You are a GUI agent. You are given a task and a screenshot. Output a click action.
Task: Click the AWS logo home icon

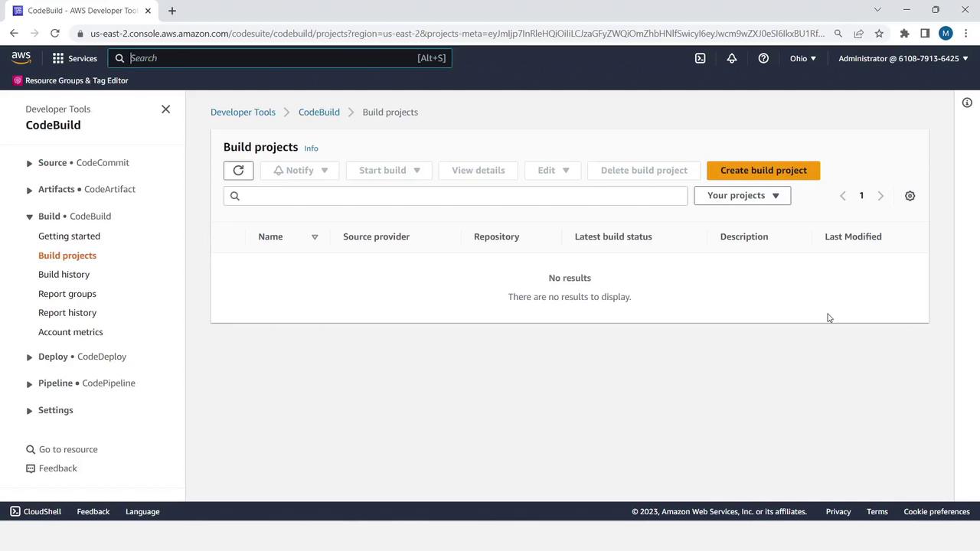[21, 58]
